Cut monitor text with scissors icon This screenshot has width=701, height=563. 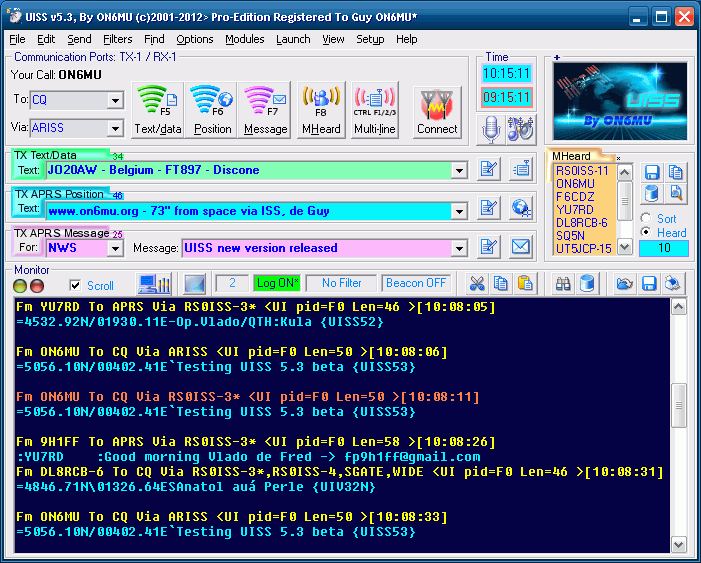(x=477, y=284)
